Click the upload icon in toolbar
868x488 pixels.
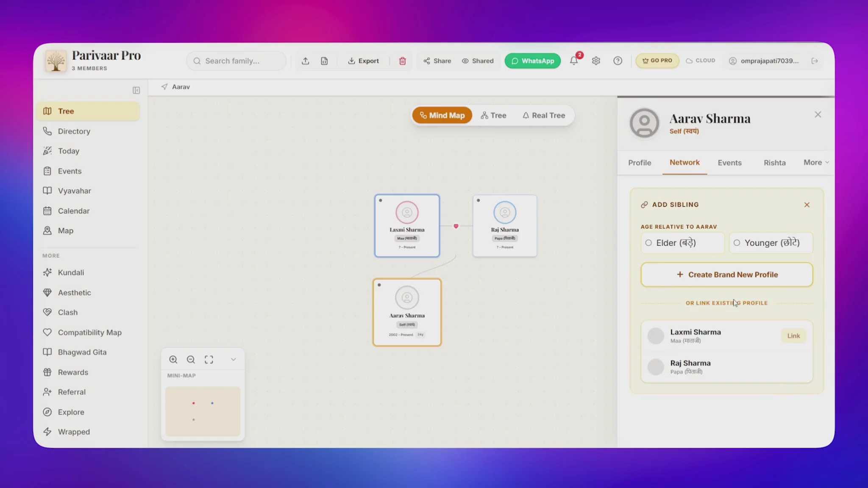point(305,61)
